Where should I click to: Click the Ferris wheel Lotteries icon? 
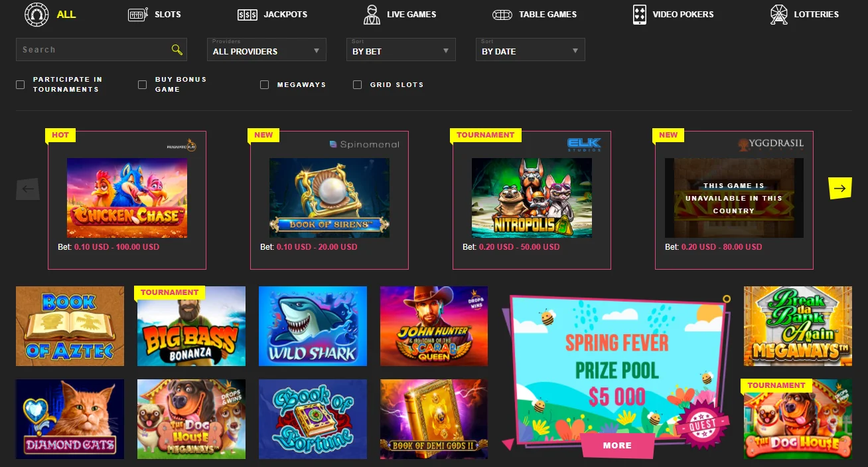779,14
